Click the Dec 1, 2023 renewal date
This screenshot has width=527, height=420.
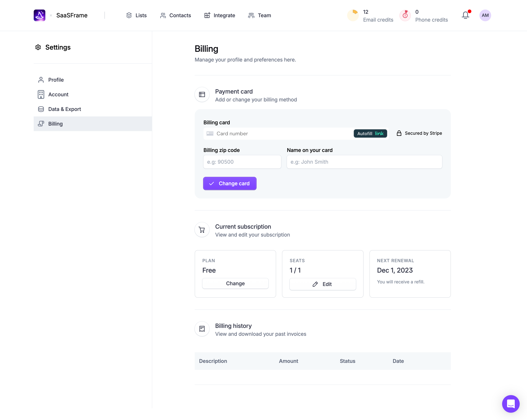[x=395, y=270]
